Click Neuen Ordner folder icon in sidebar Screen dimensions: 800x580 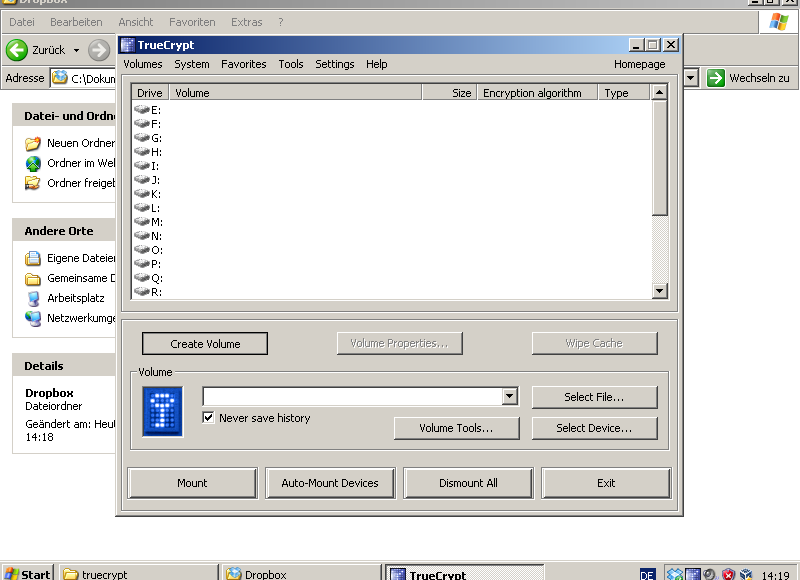[33, 143]
